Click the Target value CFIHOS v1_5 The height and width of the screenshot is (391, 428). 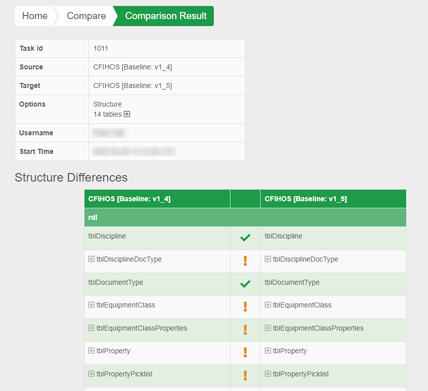pyautogui.click(x=133, y=86)
